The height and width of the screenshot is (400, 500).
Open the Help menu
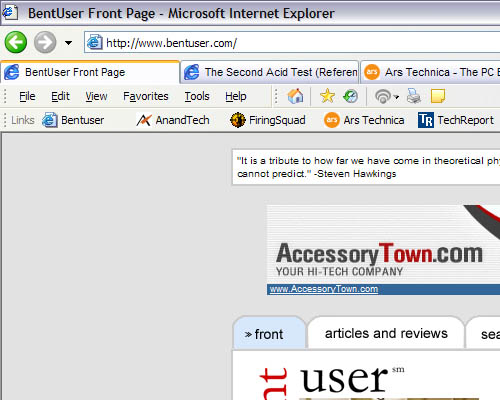[236, 96]
